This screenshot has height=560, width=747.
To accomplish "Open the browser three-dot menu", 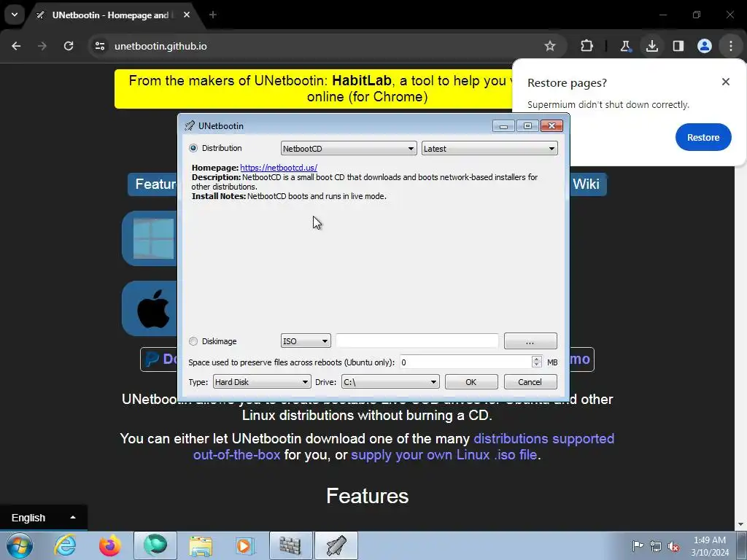I will coord(731,46).
